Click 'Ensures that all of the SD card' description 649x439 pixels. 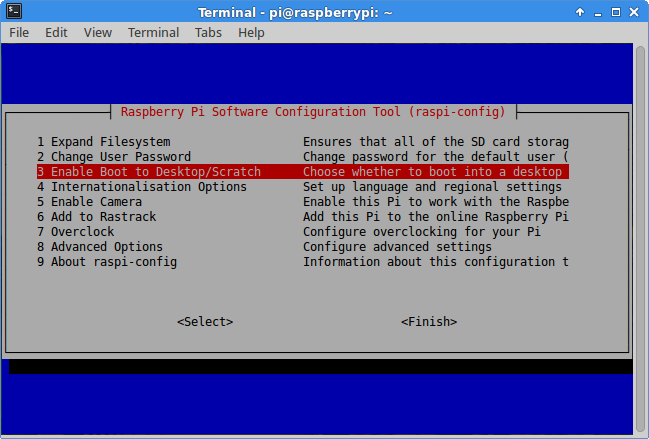click(x=436, y=142)
